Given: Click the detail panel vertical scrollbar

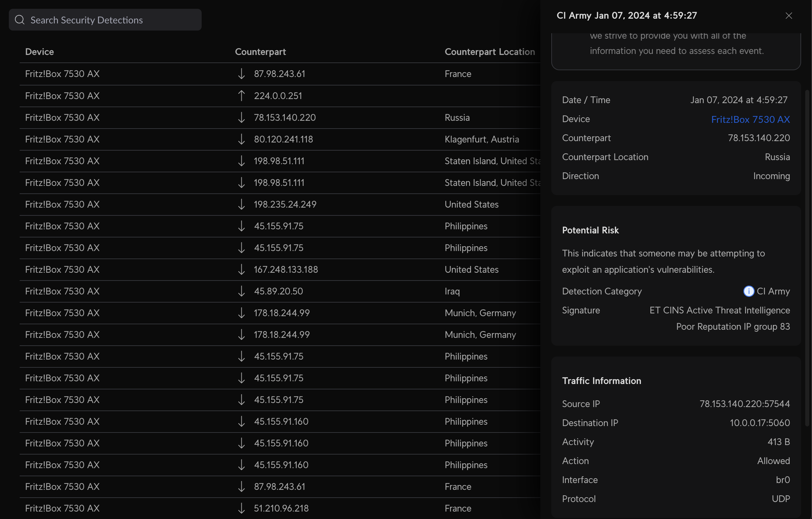Looking at the screenshot, I should pyautogui.click(x=807, y=258).
